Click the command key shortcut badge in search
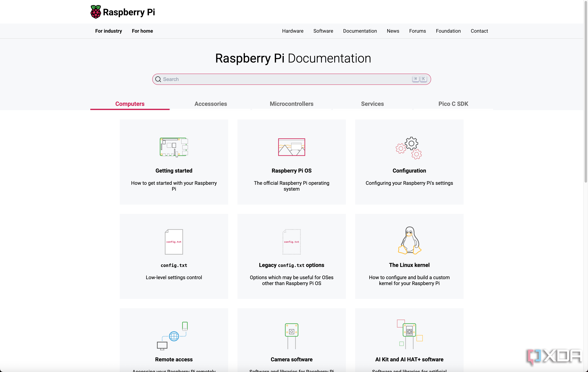Image resolution: width=588 pixels, height=372 pixels. [x=415, y=79]
